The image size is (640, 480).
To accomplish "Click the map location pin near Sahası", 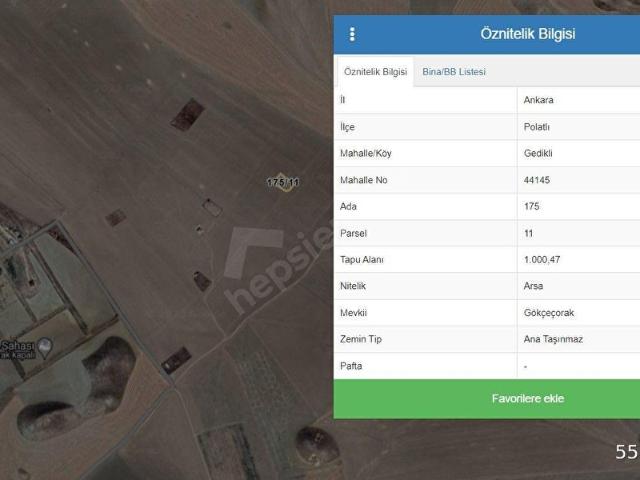I will tap(44, 348).
